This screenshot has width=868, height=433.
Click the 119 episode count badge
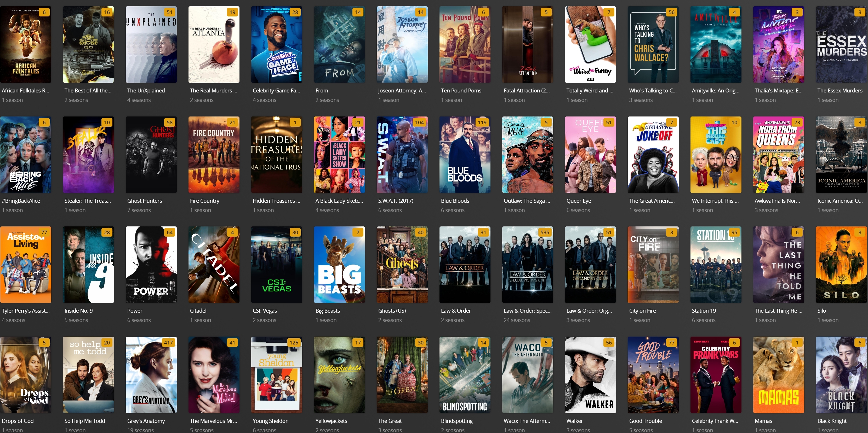482,122
